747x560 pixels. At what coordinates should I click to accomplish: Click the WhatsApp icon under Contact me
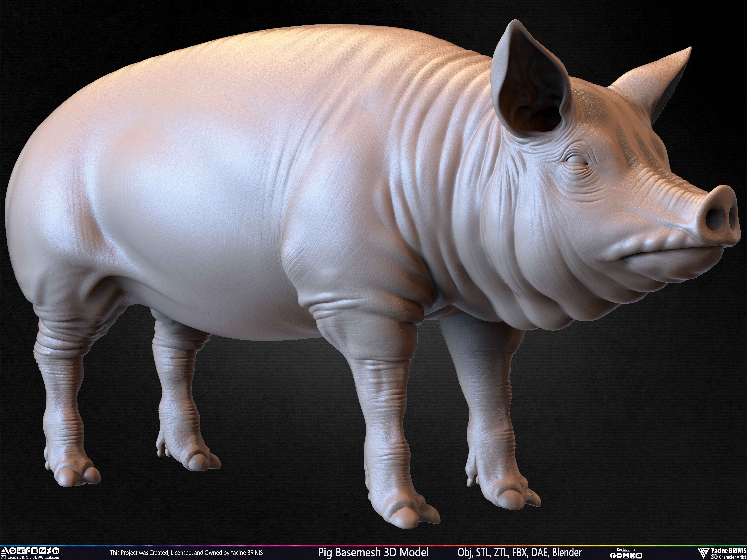(633, 556)
